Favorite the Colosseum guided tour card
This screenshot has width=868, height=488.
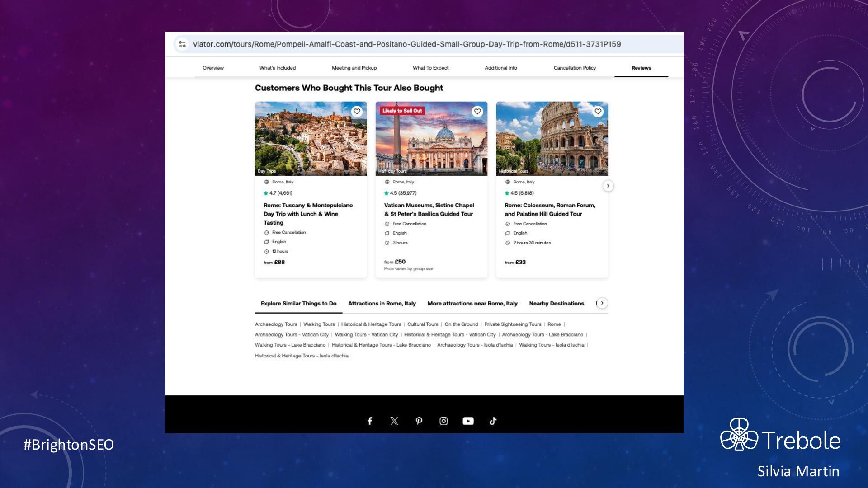click(598, 111)
